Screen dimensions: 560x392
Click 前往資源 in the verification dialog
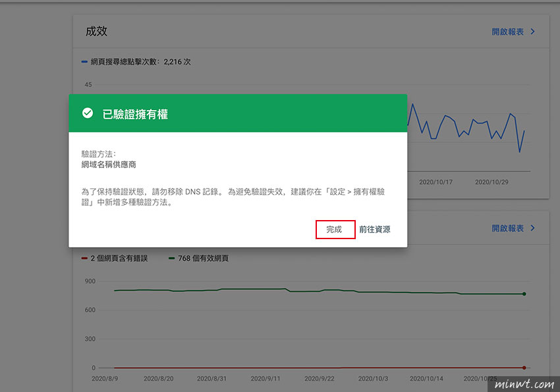click(375, 229)
